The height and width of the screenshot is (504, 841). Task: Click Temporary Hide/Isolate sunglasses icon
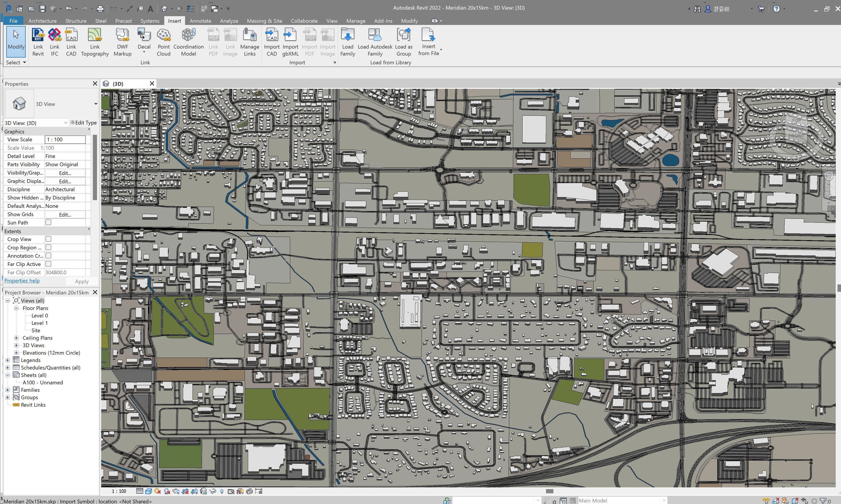pos(213,491)
